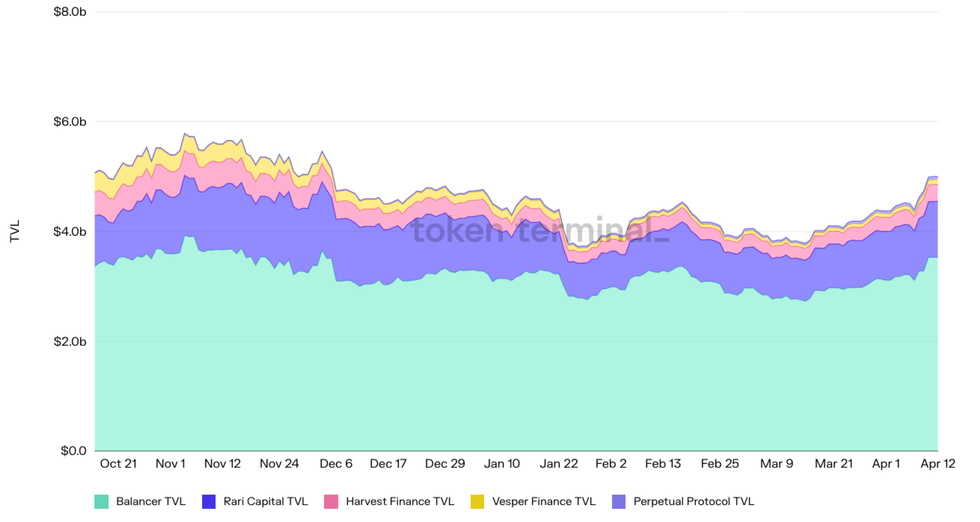Toggle the Harvest Finance TVL legend label

pyautogui.click(x=400, y=502)
